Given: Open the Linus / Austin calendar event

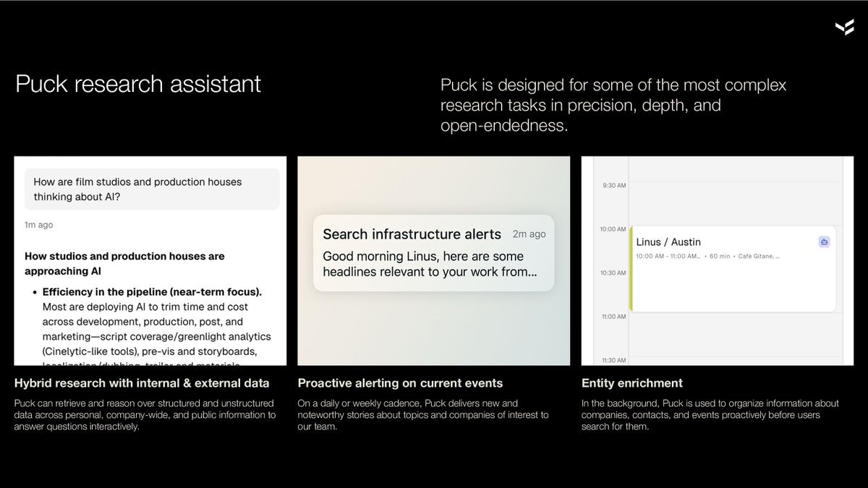Looking at the screenshot, I should 733,269.
